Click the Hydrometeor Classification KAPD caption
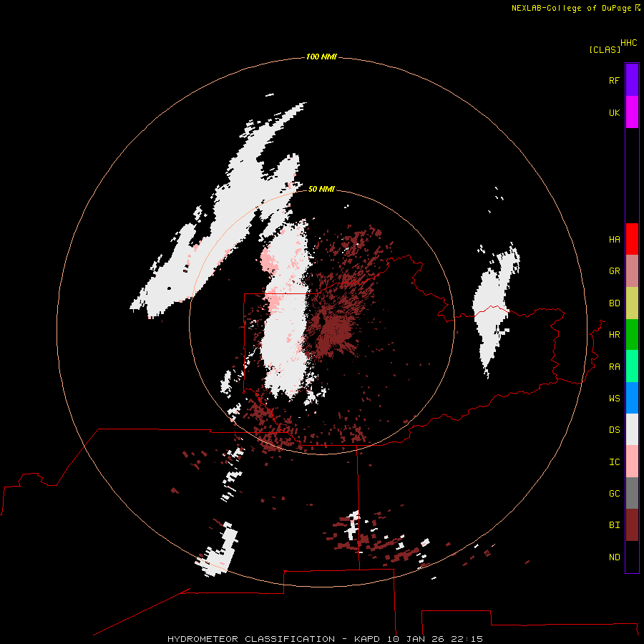Screen dimensions: 644x644 (325, 639)
